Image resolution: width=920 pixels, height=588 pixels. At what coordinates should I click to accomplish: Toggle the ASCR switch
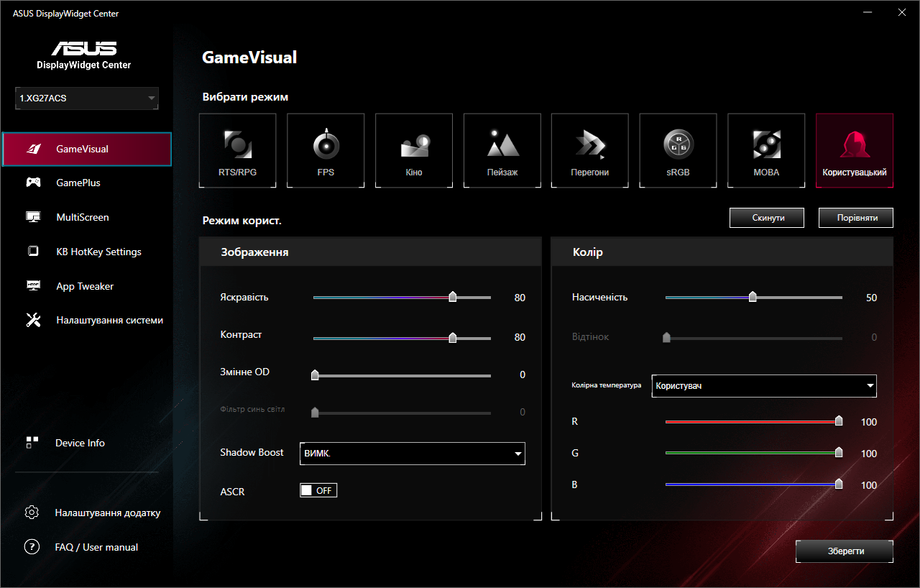pyautogui.click(x=318, y=491)
